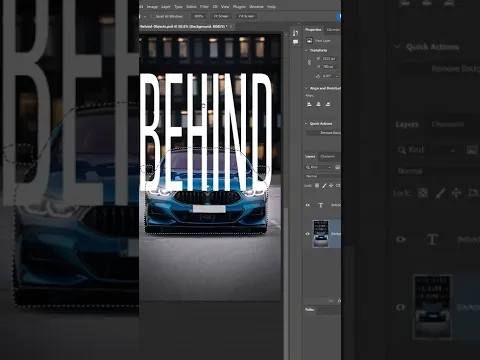
Task: Open the History panel icon
Action: 295,33
